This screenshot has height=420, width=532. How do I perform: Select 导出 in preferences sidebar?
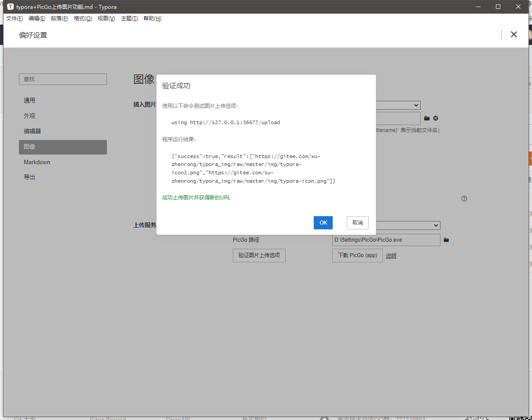[63, 177]
